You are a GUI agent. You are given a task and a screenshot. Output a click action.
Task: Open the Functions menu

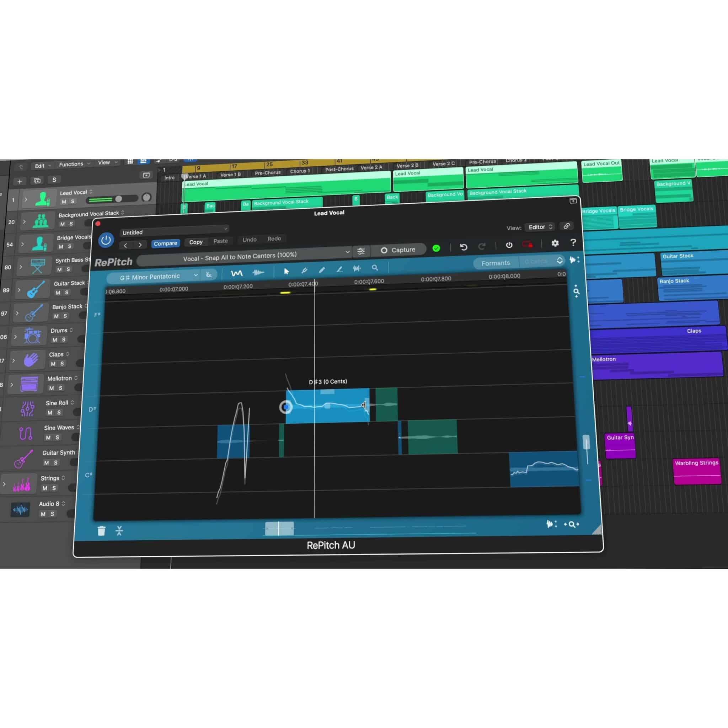75,164
